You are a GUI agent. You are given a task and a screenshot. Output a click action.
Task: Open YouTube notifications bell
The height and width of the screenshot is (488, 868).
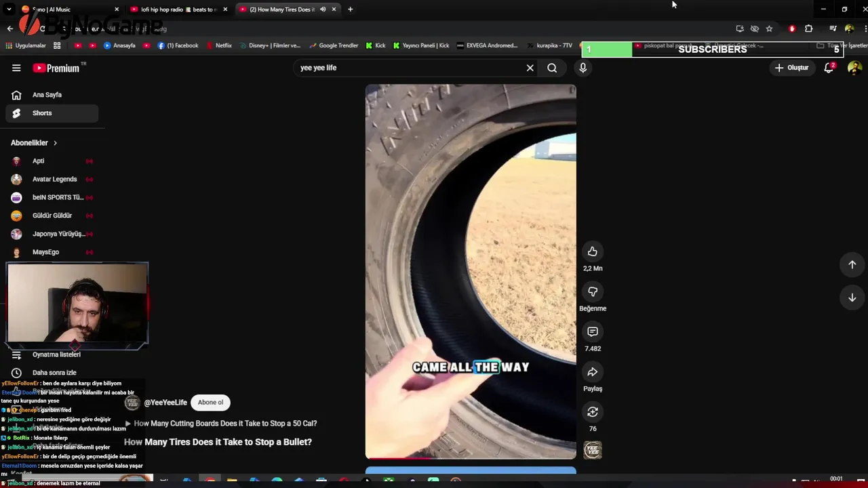click(x=829, y=68)
